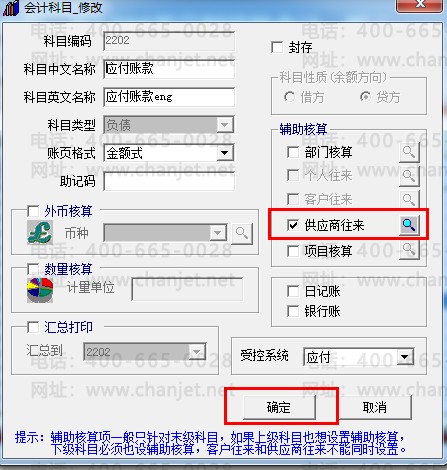Click currency lookup magnifier next to 币种

pyautogui.click(x=242, y=233)
